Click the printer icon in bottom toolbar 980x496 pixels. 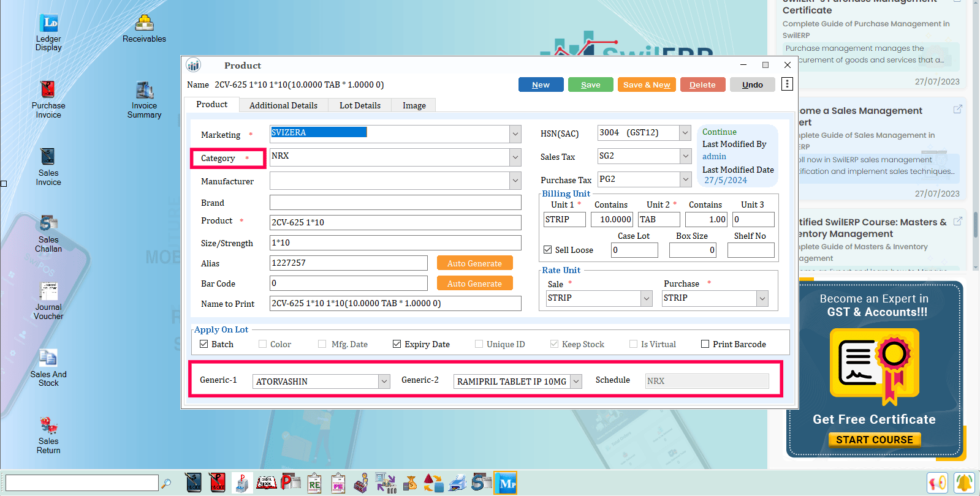[457, 483]
